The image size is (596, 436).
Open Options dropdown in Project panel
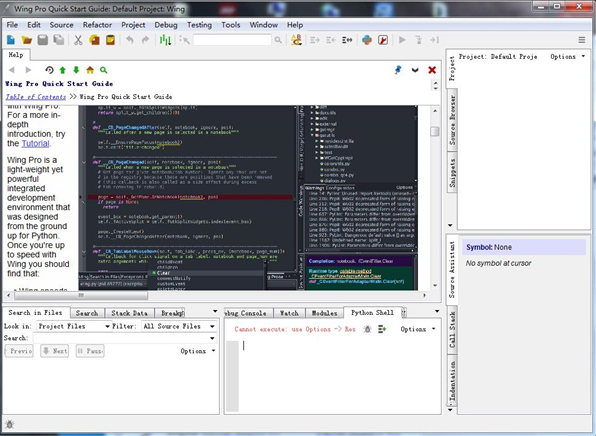pos(567,57)
